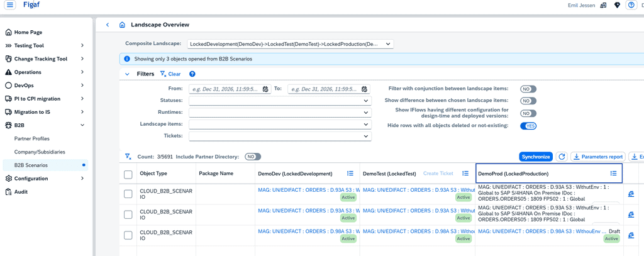Viewport: 644px width, 256px height.
Task: Open the Tickets dropdown
Action: coord(280,136)
